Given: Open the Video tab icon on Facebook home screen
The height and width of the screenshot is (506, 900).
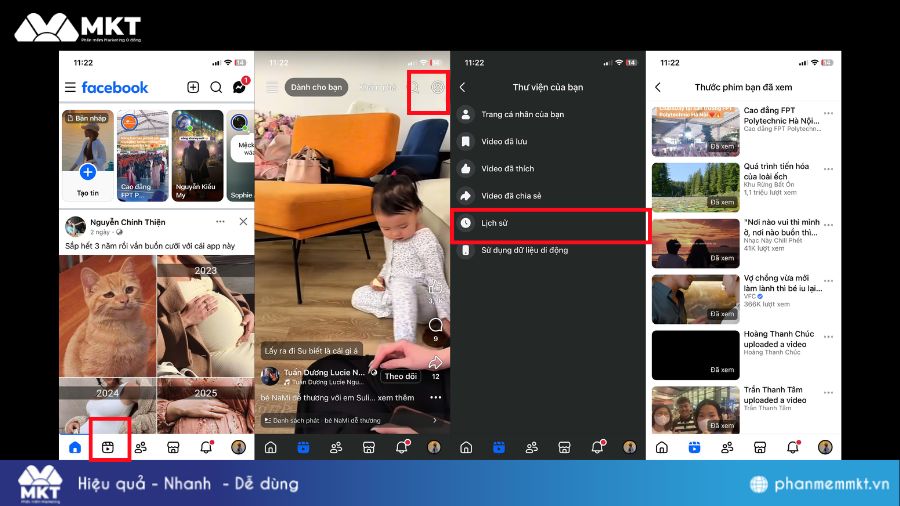Looking at the screenshot, I should 108,447.
